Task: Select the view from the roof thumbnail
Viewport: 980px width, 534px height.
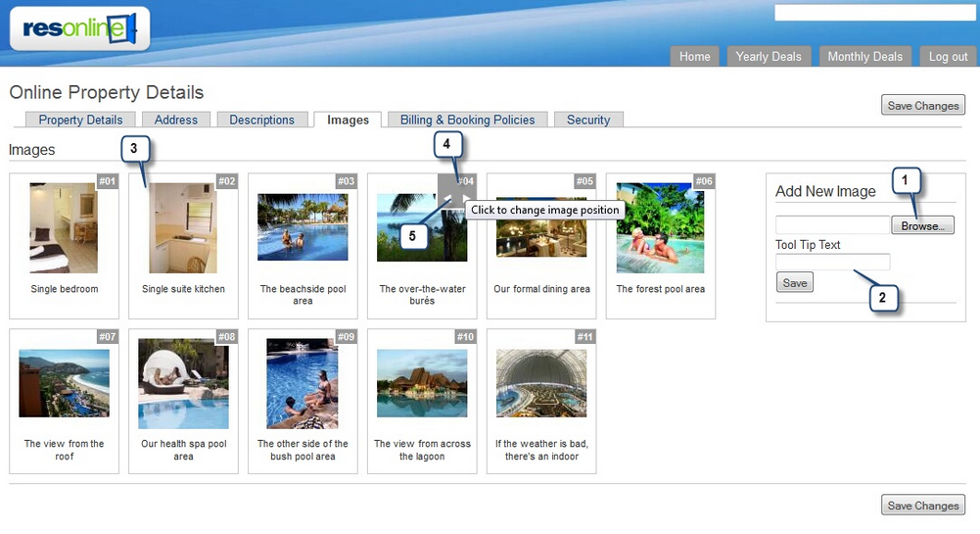Action: click(64, 383)
